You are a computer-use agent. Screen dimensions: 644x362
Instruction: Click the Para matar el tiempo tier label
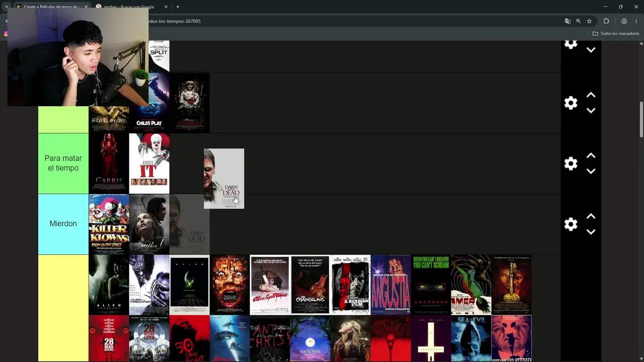pyautogui.click(x=63, y=163)
